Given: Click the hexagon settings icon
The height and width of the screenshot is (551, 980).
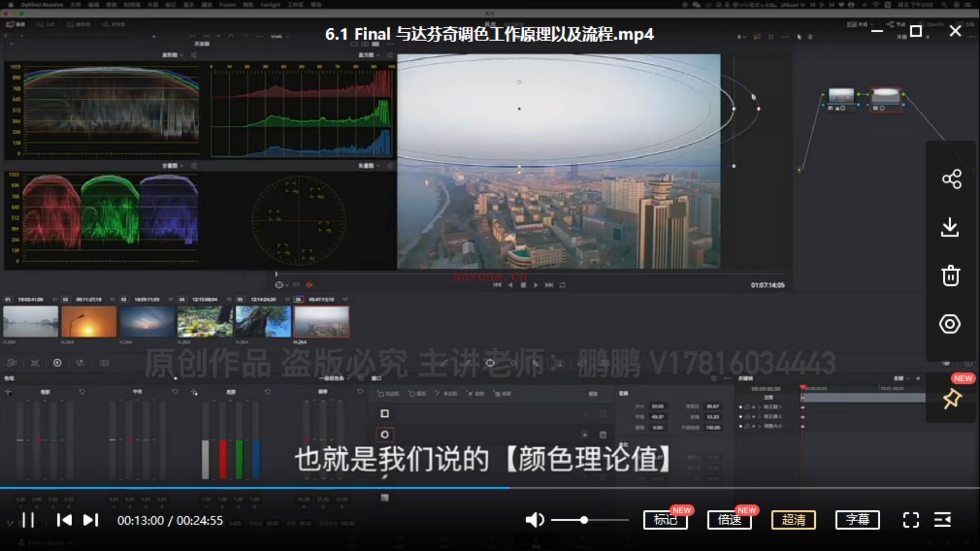Looking at the screenshot, I should point(950,324).
